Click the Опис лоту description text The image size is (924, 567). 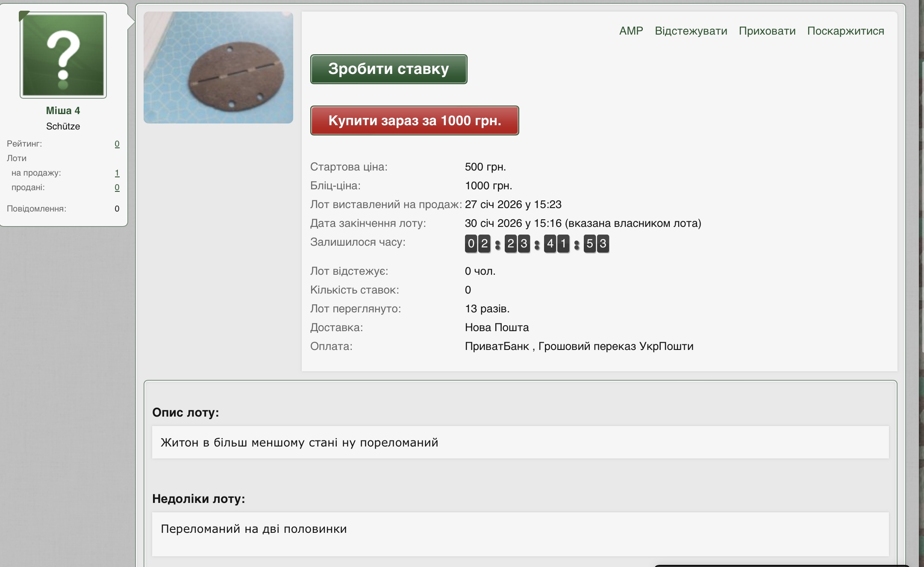pos(299,443)
